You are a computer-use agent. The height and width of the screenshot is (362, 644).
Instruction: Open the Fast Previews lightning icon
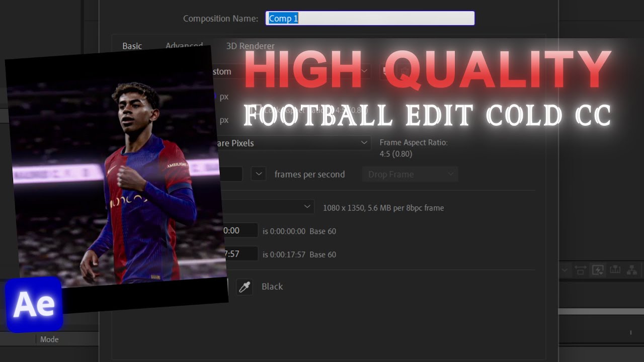[598, 270]
